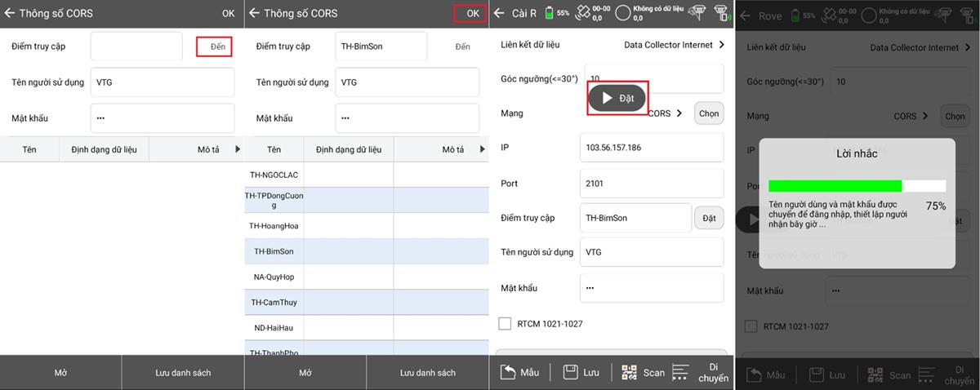This screenshot has height=390, width=980.
Task: Select TH-HoangHoa from the mount point list
Action: (274, 225)
